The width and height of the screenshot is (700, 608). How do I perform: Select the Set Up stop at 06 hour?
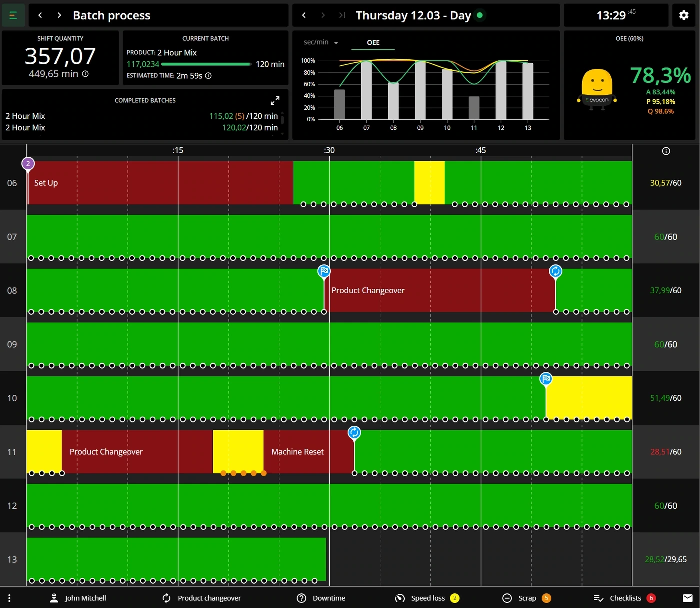click(x=160, y=183)
